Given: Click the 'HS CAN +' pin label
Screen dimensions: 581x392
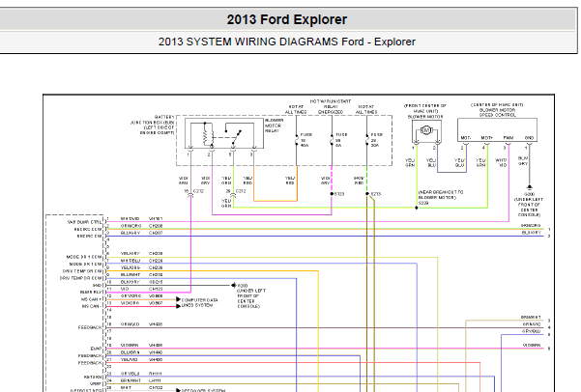Looking at the screenshot, I should point(90,299).
